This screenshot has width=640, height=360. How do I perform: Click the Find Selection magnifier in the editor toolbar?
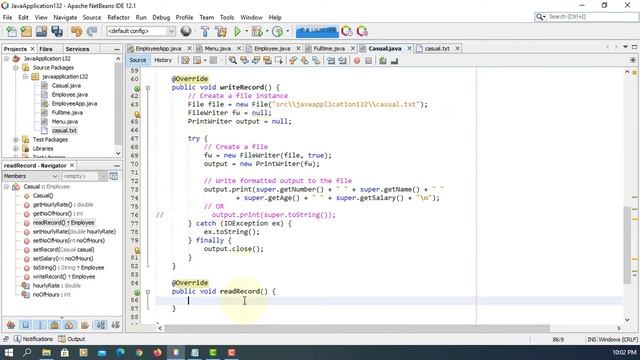coord(233,60)
